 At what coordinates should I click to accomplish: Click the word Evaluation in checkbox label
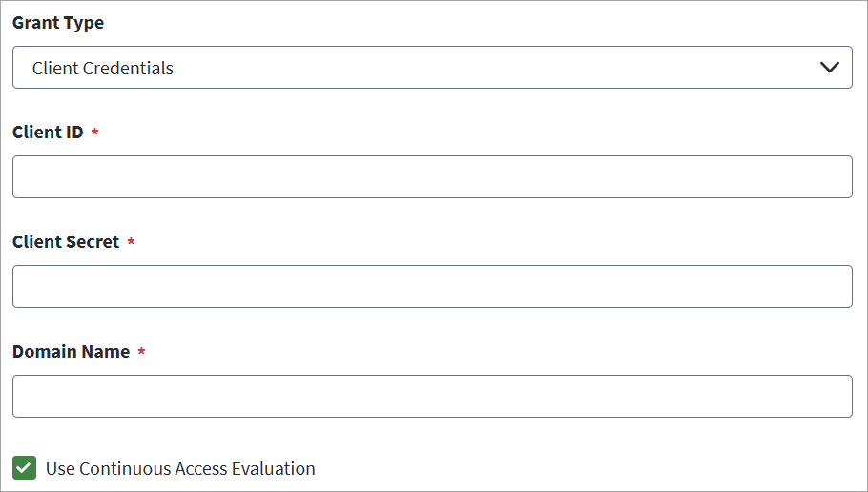[273, 469]
